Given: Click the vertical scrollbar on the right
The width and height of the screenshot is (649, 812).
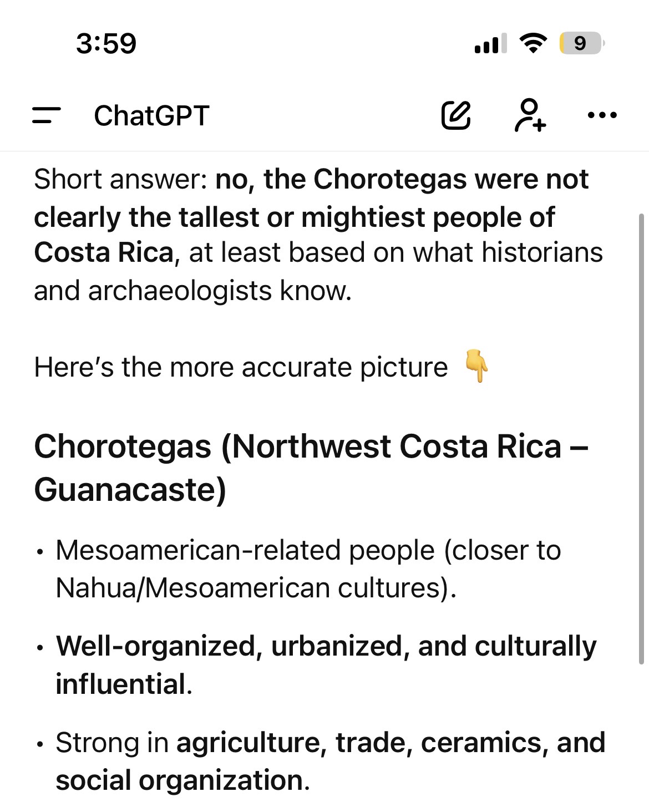Looking at the screenshot, I should click(641, 438).
